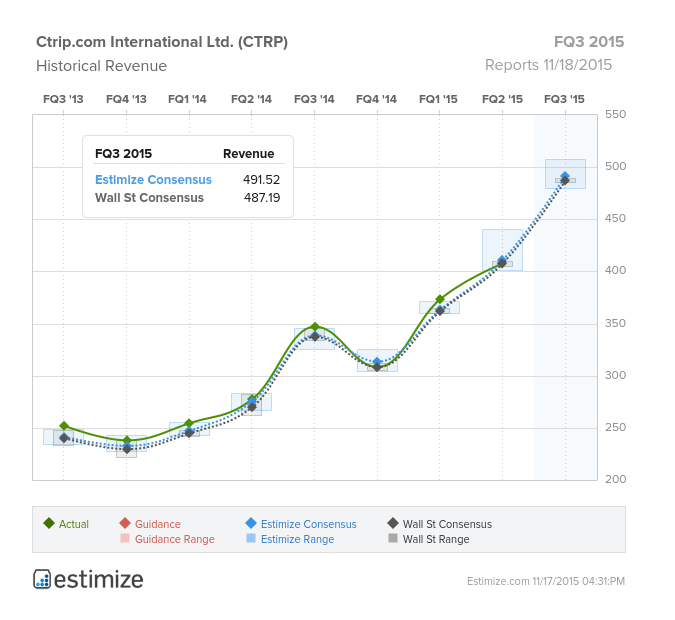675x620 pixels.
Task: Select the FQ1 '15 quarter label
Action: pos(438,99)
